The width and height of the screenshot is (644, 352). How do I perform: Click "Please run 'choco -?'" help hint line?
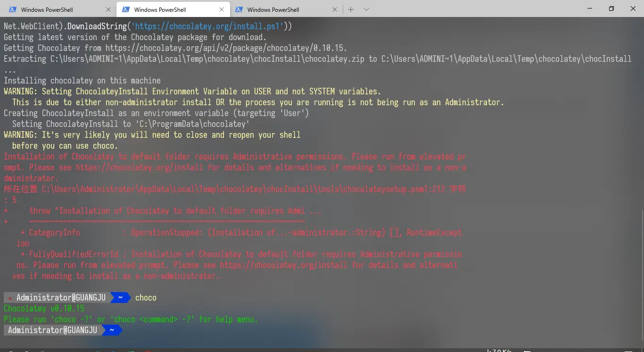click(131, 319)
